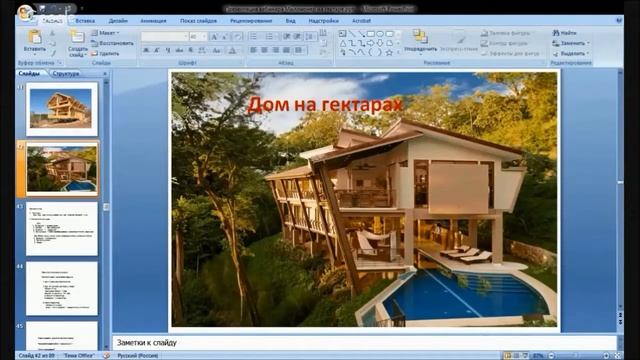The height and width of the screenshot is (360, 640).
Task: Open Replace (Заменить) dropdown
Action: [x=571, y=43]
